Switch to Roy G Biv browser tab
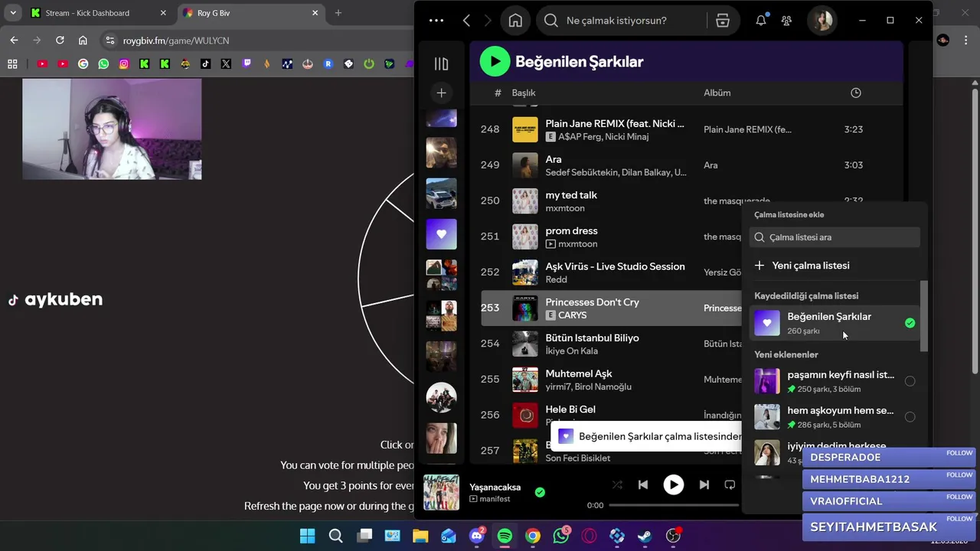 [x=250, y=13]
